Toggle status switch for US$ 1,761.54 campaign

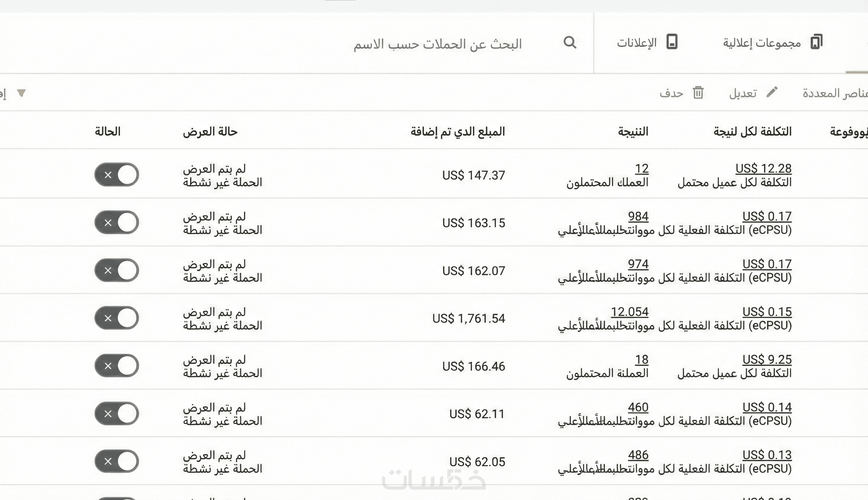click(x=116, y=318)
